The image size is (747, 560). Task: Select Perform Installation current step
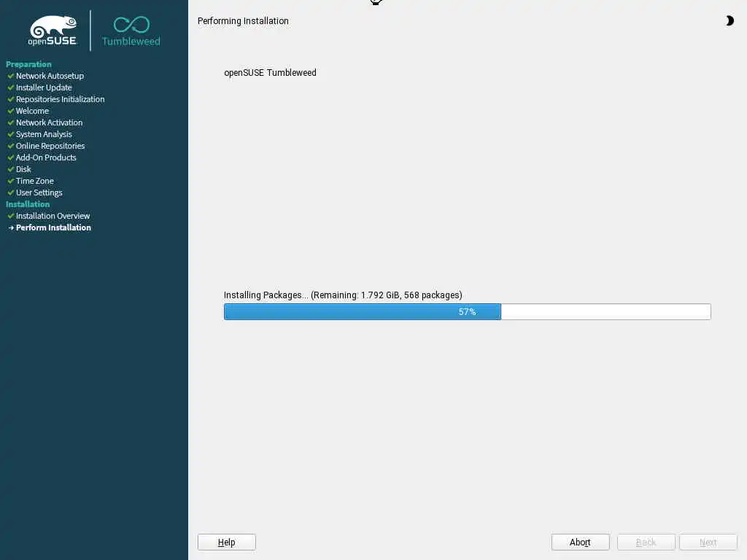[53, 227]
